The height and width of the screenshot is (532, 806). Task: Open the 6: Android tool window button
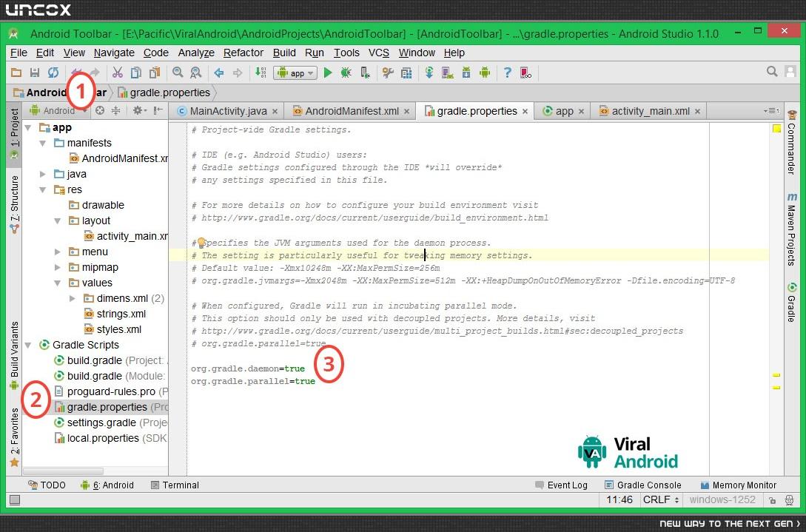click(107, 485)
